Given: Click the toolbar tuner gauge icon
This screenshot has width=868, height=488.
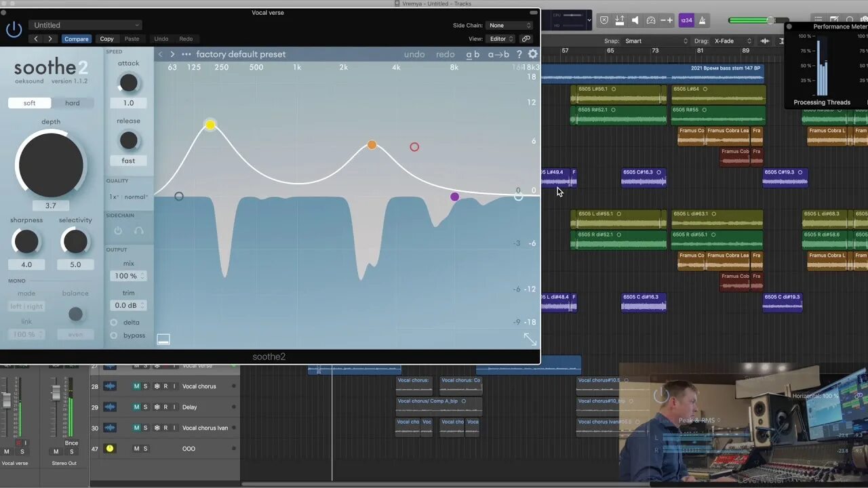Looking at the screenshot, I should pos(651,20).
